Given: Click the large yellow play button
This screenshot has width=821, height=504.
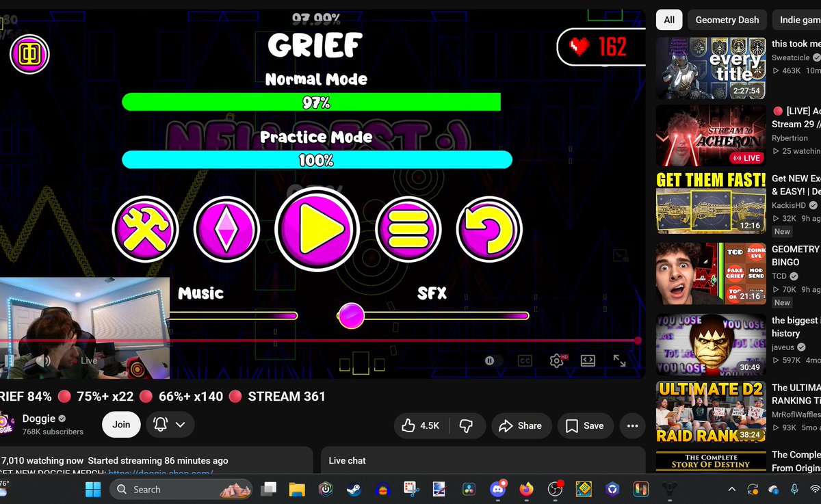Looking at the screenshot, I should click(317, 229).
